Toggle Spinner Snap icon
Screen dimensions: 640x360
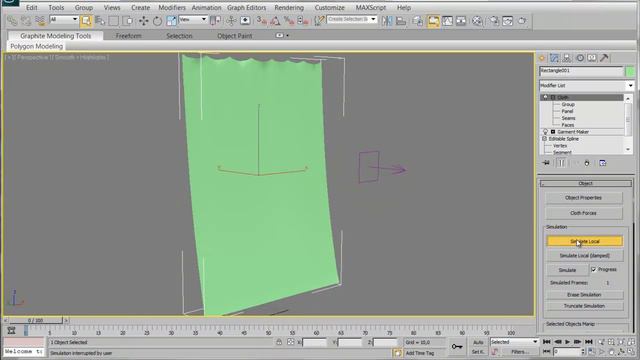point(303,20)
